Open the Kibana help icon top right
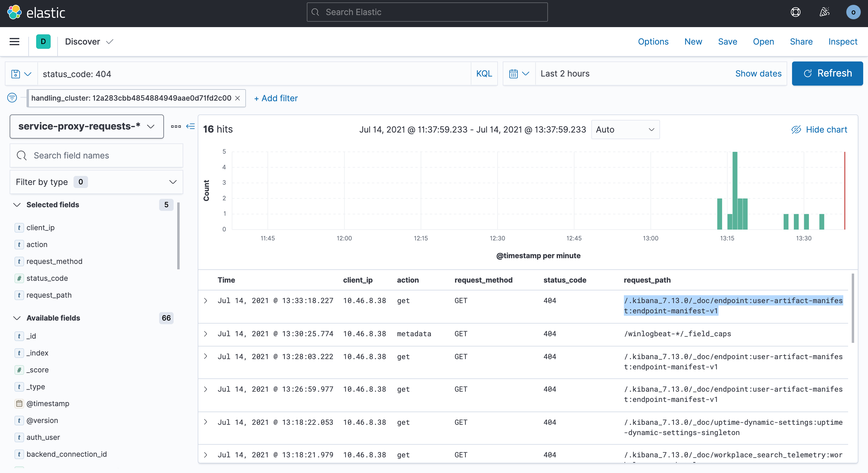Image resolution: width=868 pixels, height=473 pixels. click(796, 12)
